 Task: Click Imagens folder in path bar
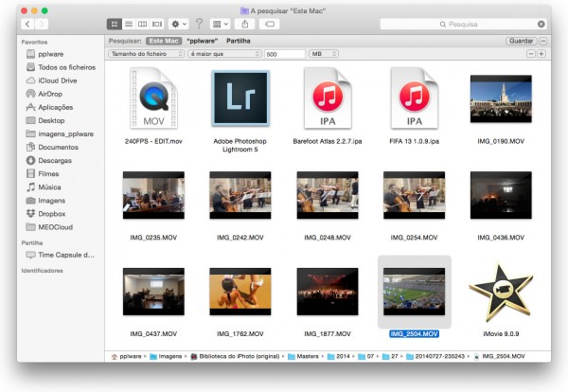tap(166, 357)
